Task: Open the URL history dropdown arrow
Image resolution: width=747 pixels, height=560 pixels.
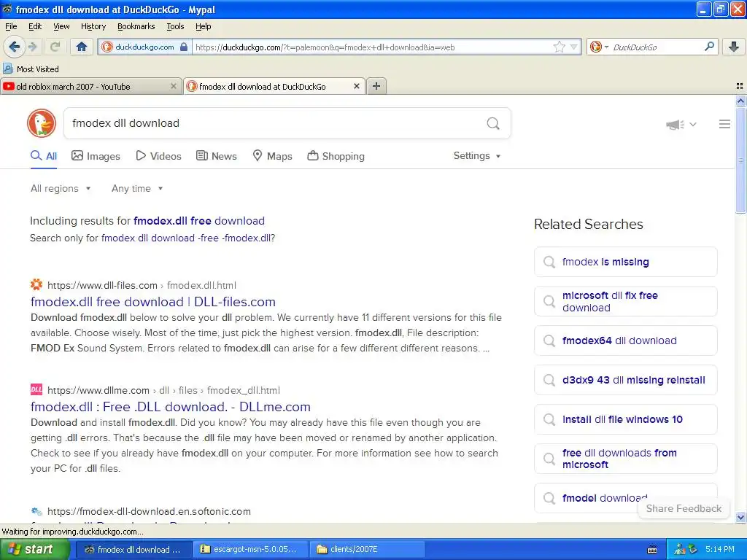Action: pos(573,47)
